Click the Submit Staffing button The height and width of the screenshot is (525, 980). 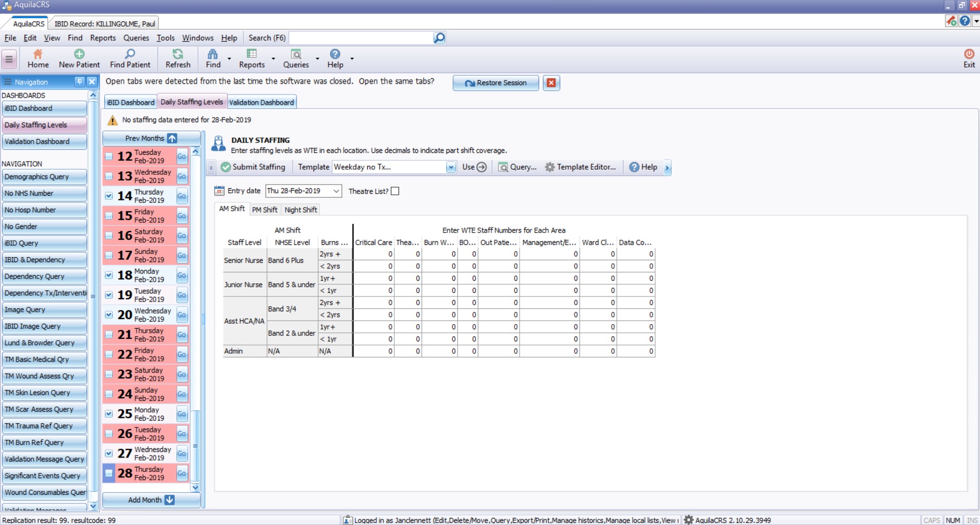(x=253, y=167)
